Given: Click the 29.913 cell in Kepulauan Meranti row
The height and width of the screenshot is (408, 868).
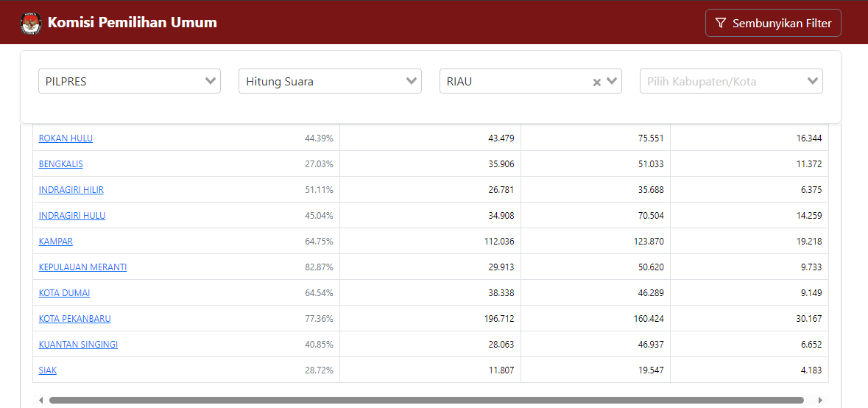Looking at the screenshot, I should (x=430, y=267).
